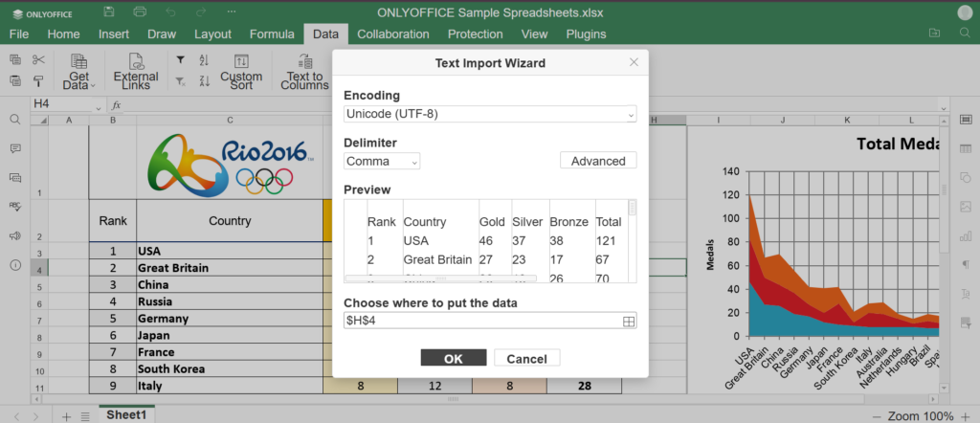This screenshot has height=423, width=980.
Task: Click the Print icon in title bar
Action: pos(141,11)
